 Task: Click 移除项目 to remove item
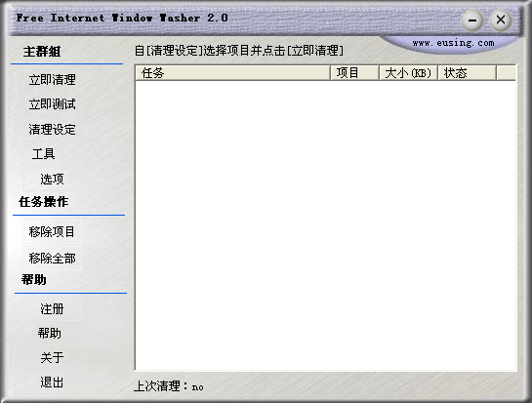[53, 232]
